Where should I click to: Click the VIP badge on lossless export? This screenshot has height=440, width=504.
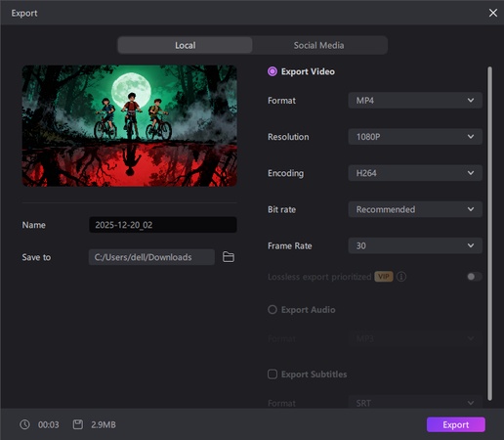tap(384, 277)
